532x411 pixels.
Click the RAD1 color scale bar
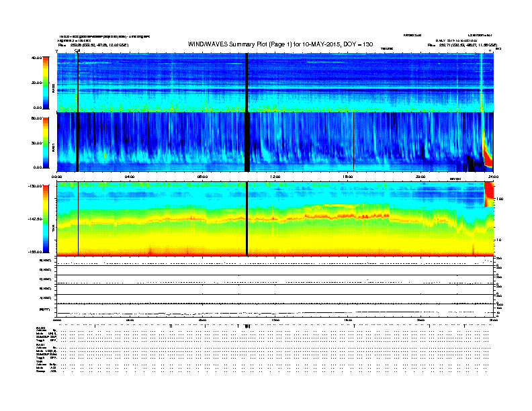click(x=46, y=143)
